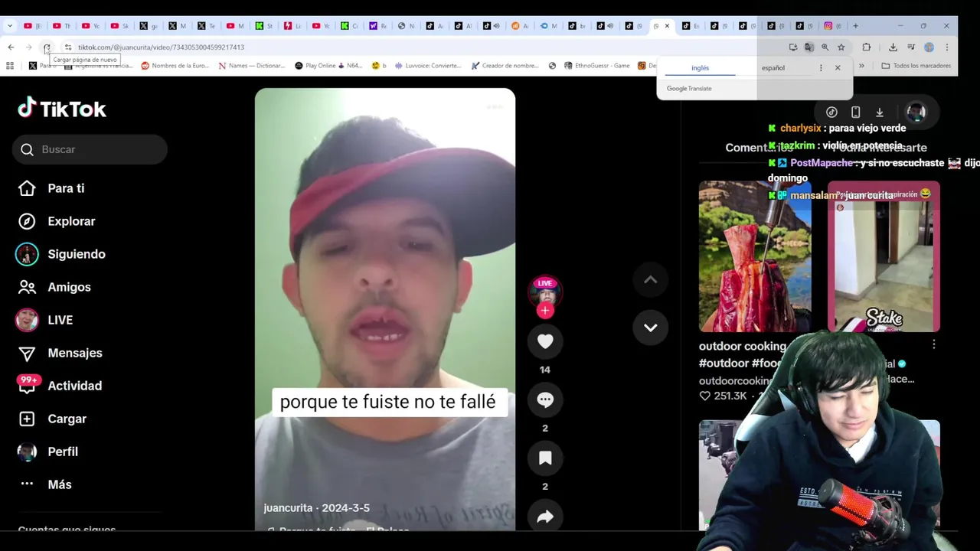Open the media controls toolbar icon
The height and width of the screenshot is (551, 980).
click(911, 47)
